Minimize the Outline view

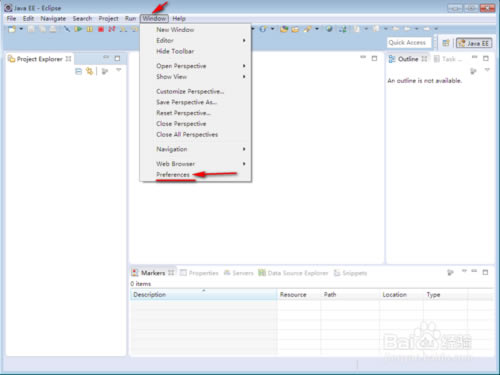pyautogui.click(x=474, y=57)
